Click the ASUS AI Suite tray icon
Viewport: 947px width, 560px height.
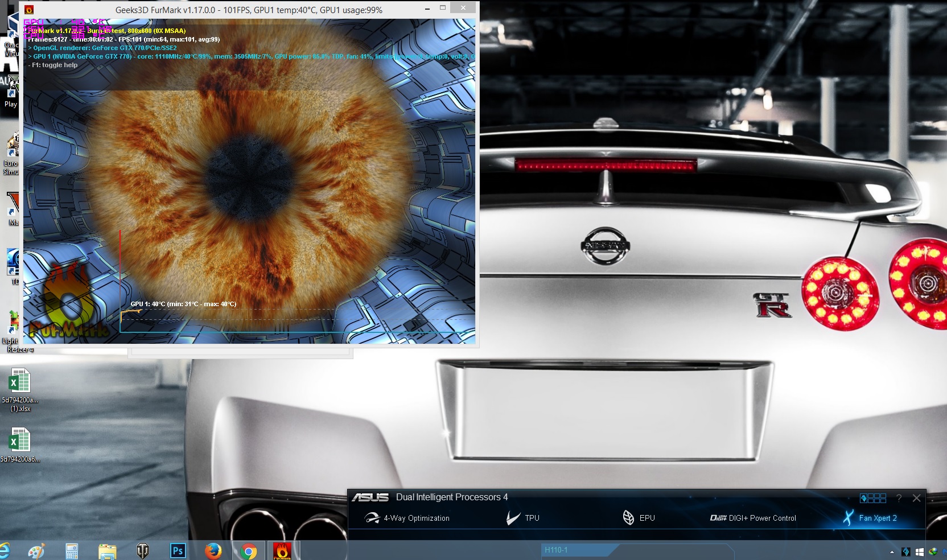tap(905, 551)
